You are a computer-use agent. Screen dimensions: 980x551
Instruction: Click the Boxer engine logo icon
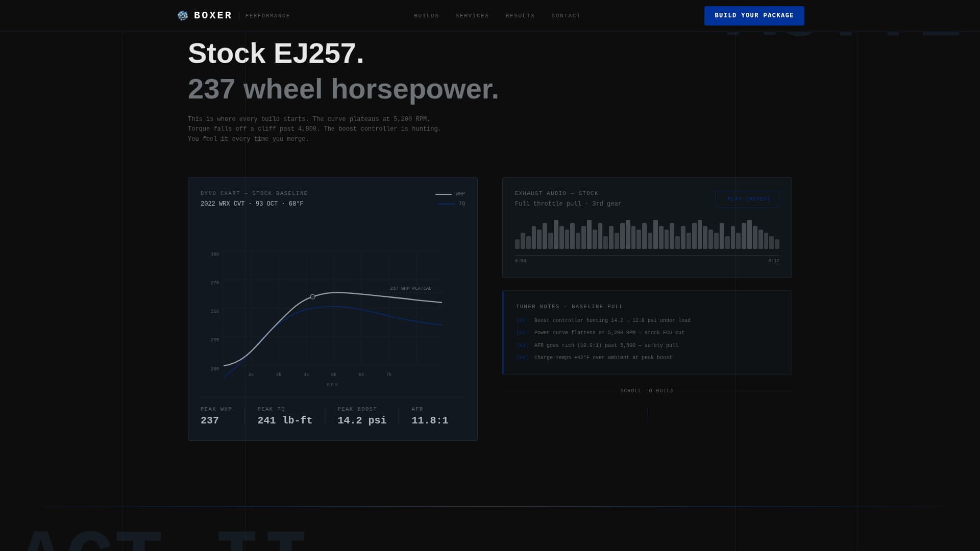(183, 16)
